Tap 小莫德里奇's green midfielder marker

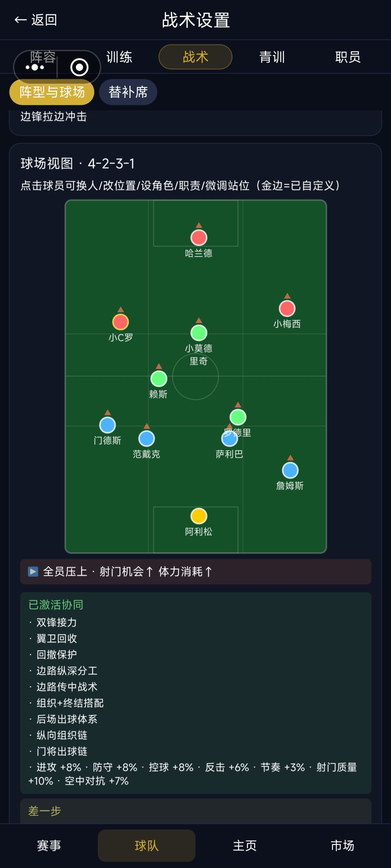point(199,333)
